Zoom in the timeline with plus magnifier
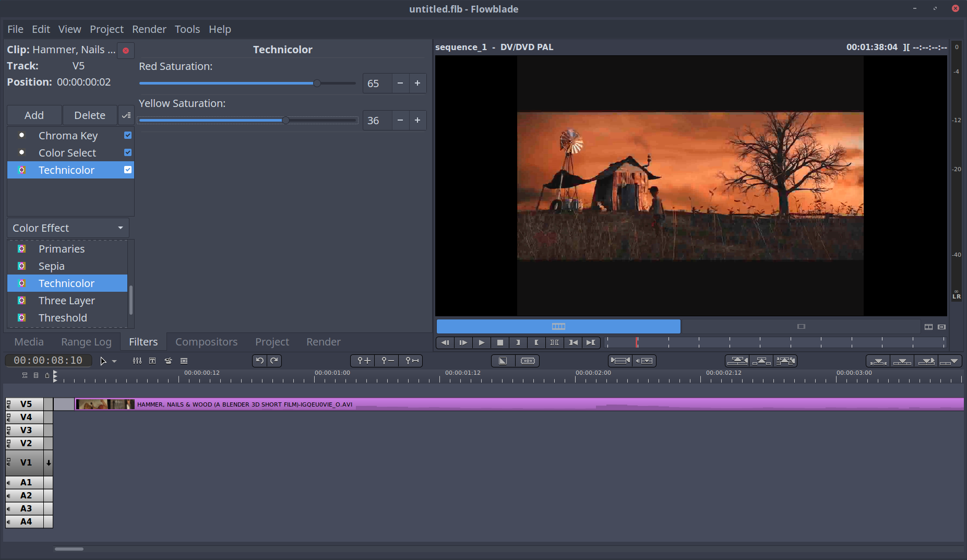 pos(363,361)
